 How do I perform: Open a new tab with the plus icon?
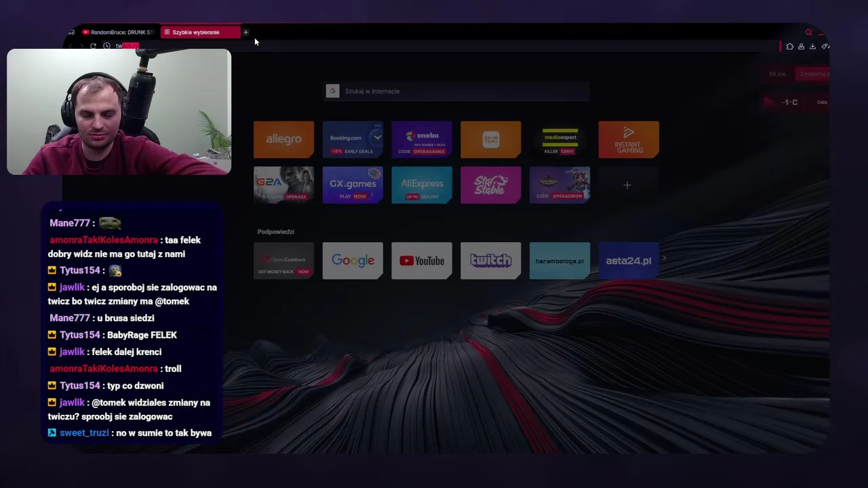245,32
